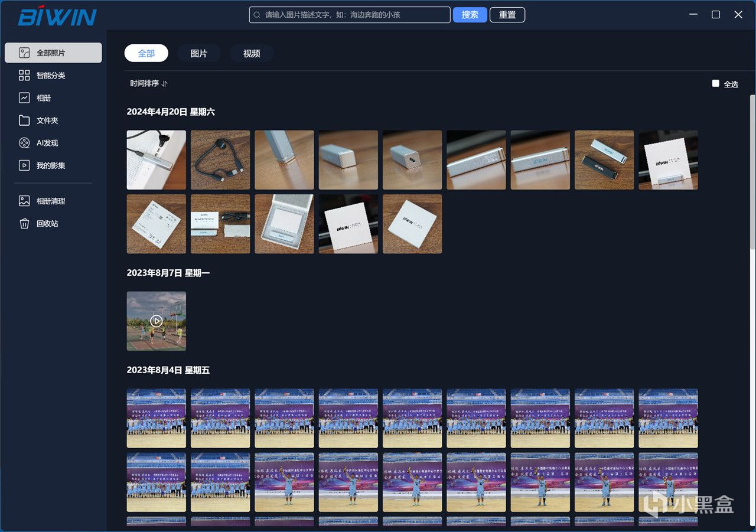
Task: Open the black USB cable photo
Action: 220,159
